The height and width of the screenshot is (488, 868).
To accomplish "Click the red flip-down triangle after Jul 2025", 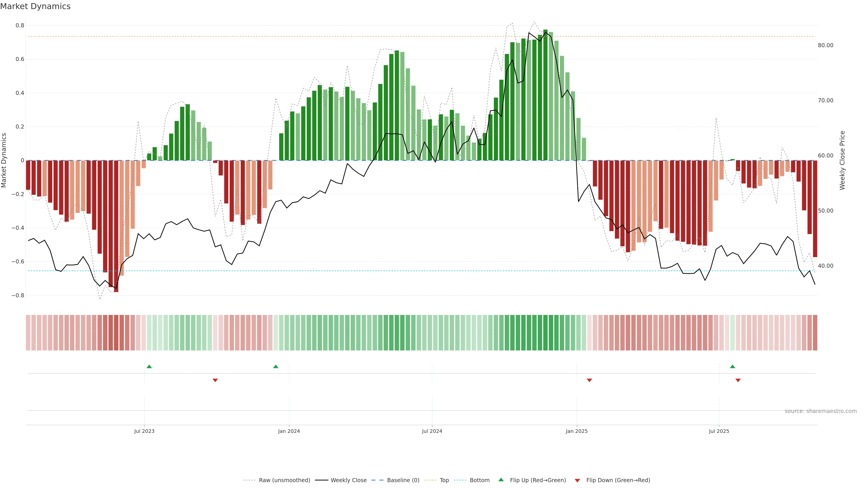I will point(738,380).
